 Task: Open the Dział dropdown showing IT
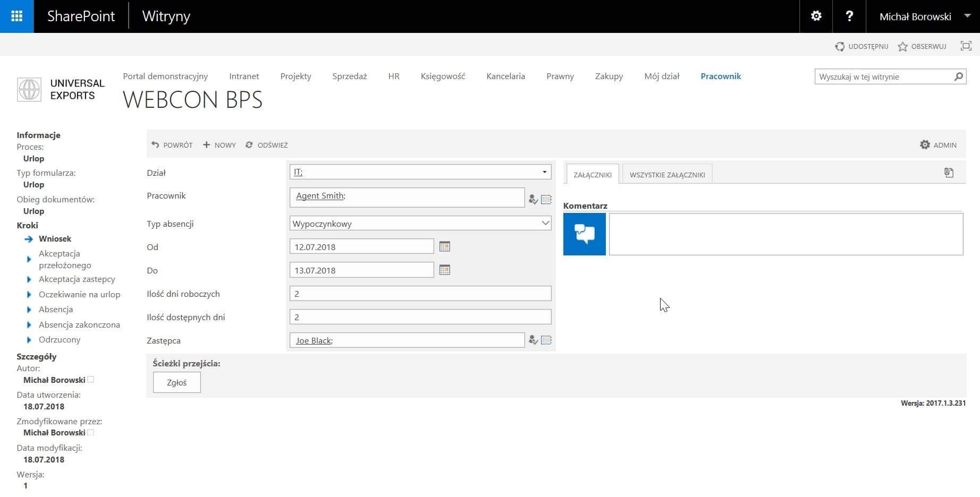pyautogui.click(x=420, y=172)
